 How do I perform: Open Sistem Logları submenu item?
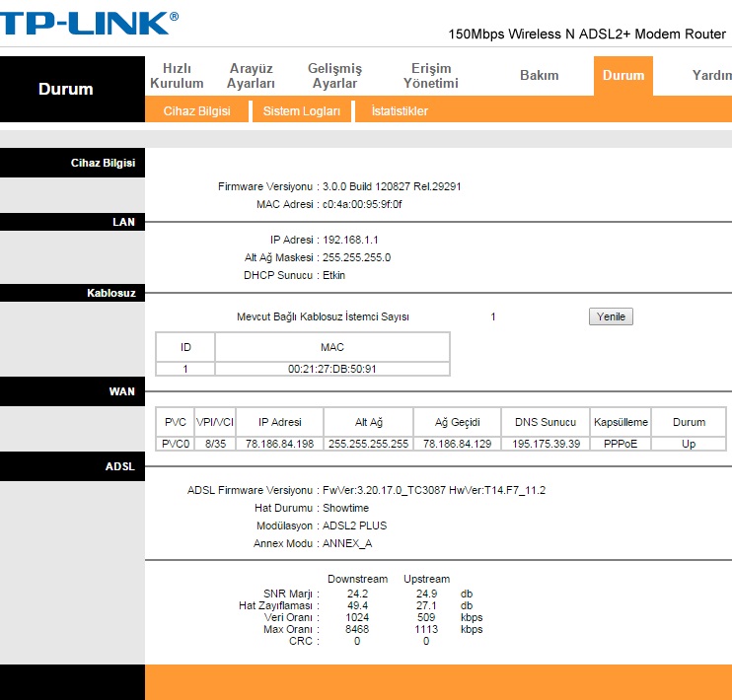click(302, 111)
